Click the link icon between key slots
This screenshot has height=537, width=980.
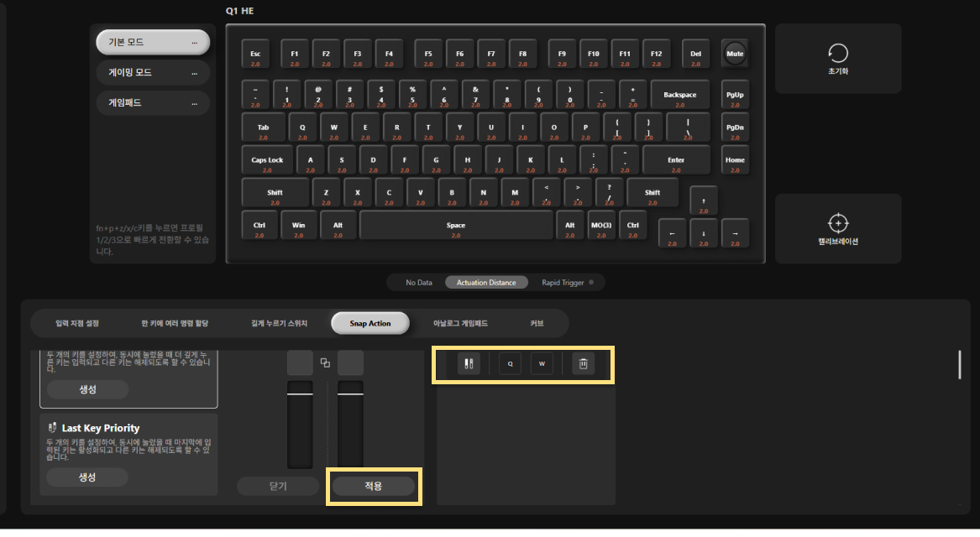tap(325, 362)
